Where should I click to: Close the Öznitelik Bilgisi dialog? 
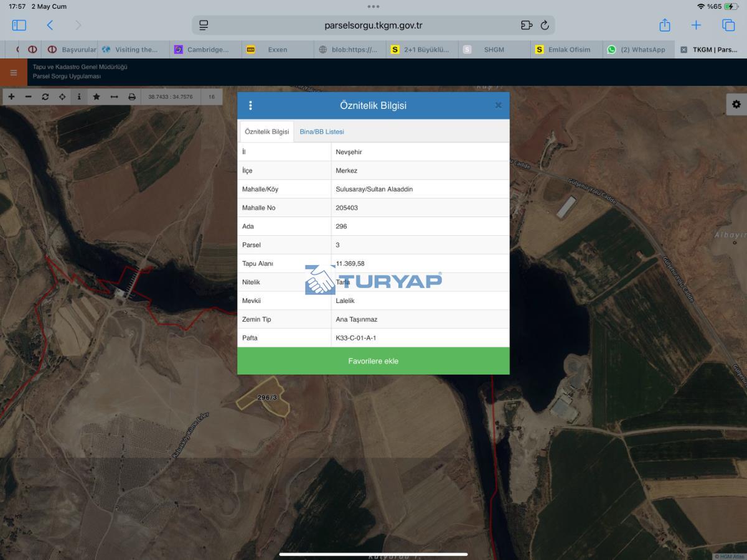498,106
